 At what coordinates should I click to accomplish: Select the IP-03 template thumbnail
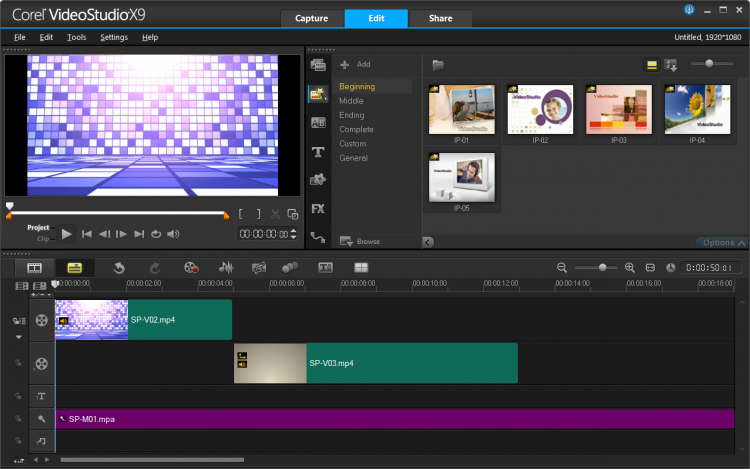[x=618, y=110]
